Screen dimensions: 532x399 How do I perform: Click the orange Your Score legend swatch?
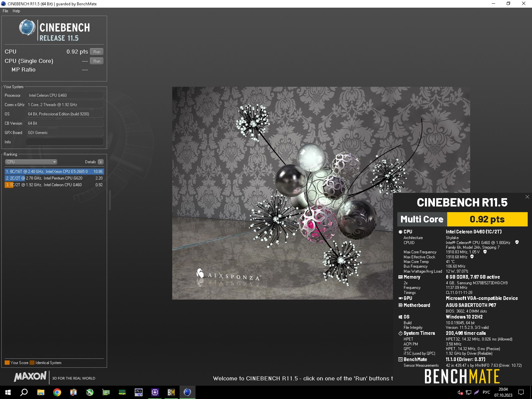click(7, 363)
